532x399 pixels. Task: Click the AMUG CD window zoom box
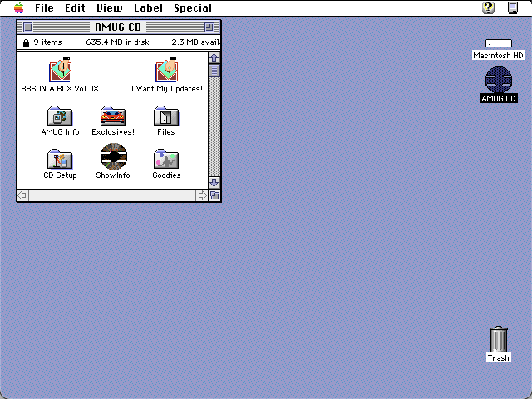coord(209,27)
